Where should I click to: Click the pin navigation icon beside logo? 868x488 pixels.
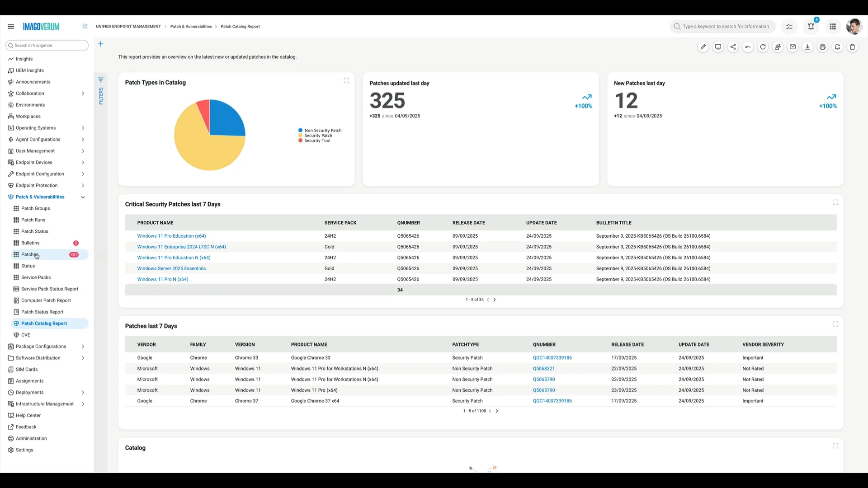pyautogui.click(x=85, y=27)
